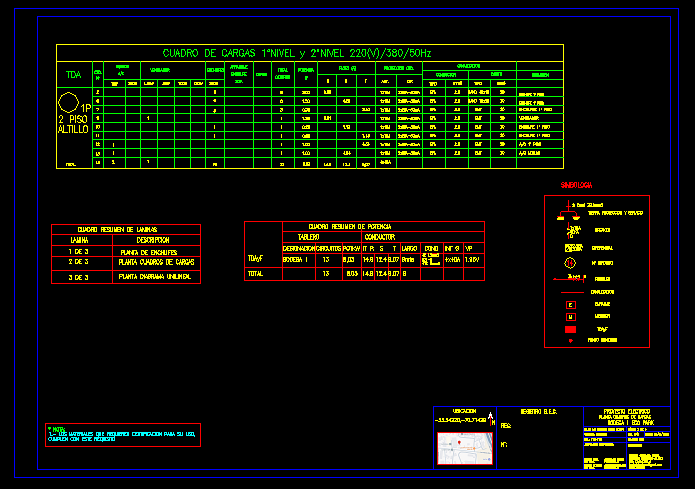Select the LARGO column header
The width and height of the screenshot is (695, 489).
(410, 249)
